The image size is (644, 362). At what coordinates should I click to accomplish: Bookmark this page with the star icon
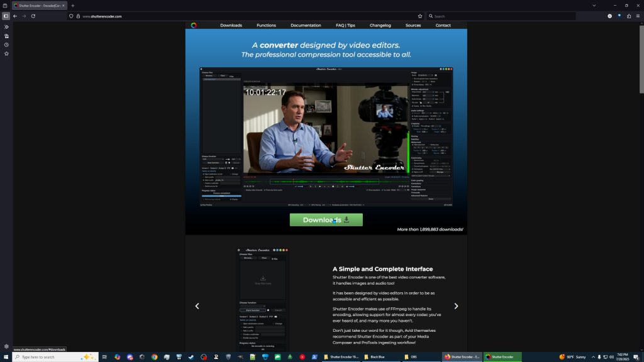point(419,16)
